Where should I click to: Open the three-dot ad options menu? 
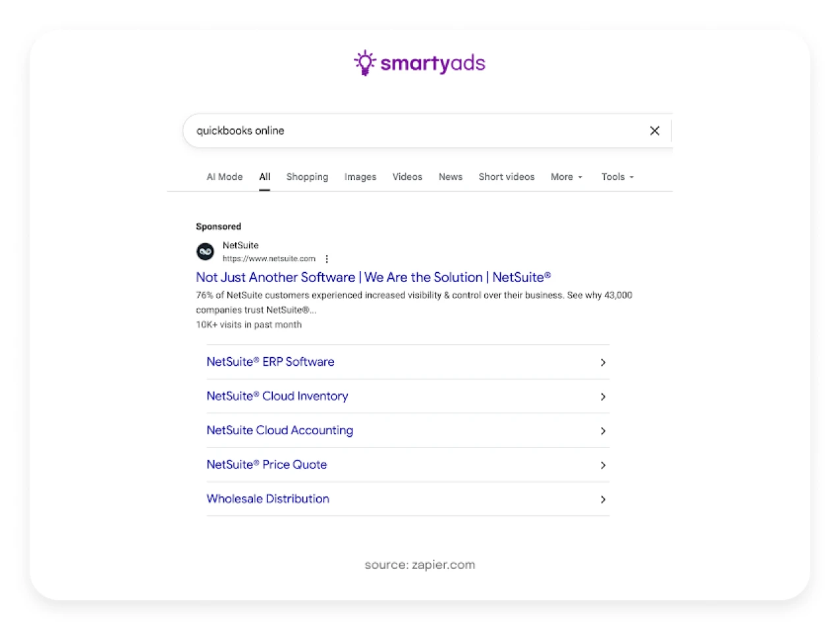point(327,259)
